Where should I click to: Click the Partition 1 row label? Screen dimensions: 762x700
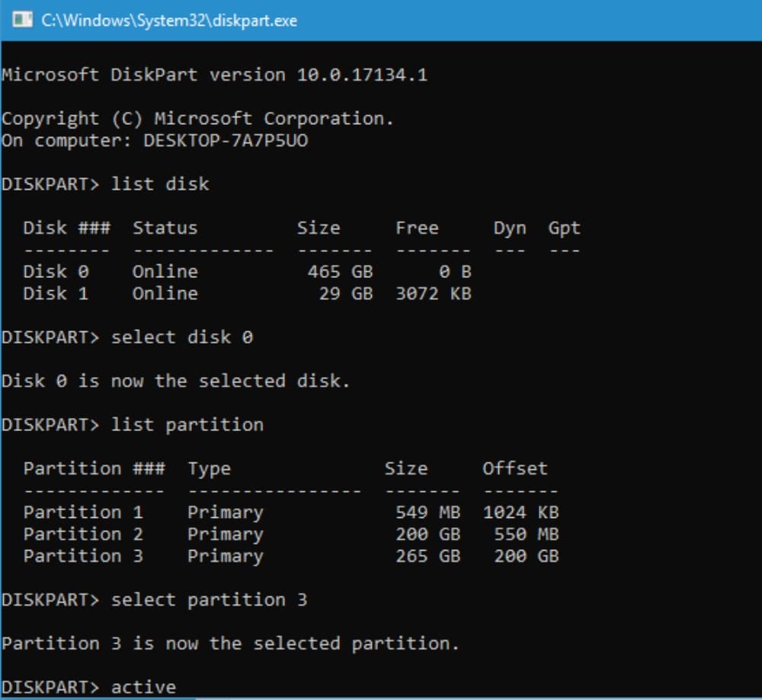click(x=83, y=512)
